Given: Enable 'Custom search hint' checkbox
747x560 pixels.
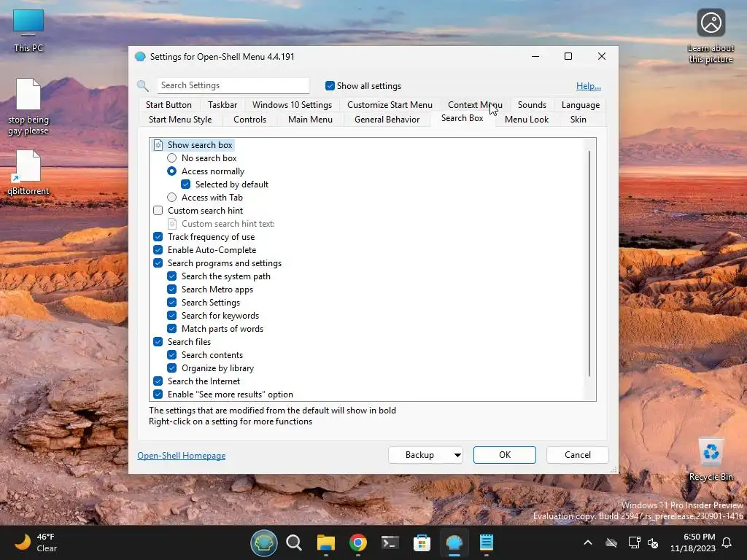Looking at the screenshot, I should pyautogui.click(x=158, y=211).
